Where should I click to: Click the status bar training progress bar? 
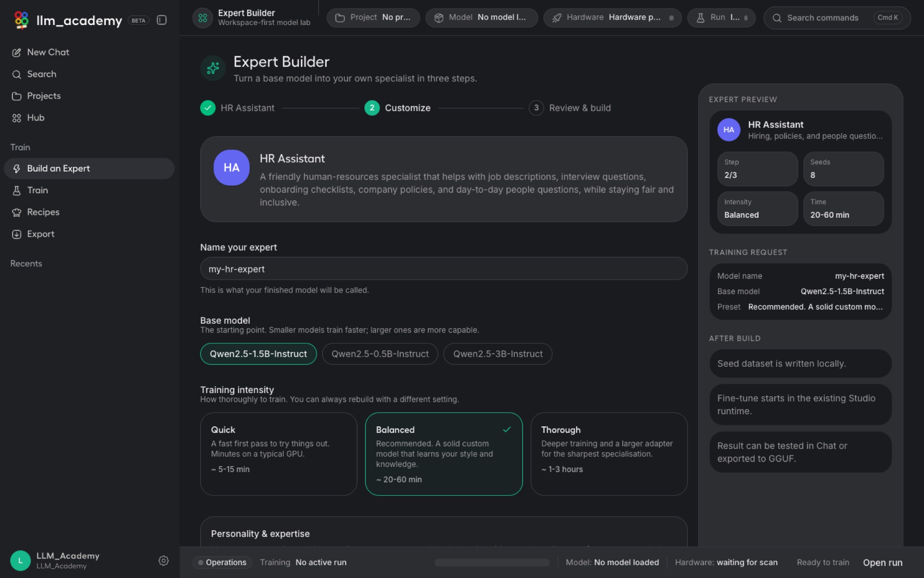(x=492, y=562)
